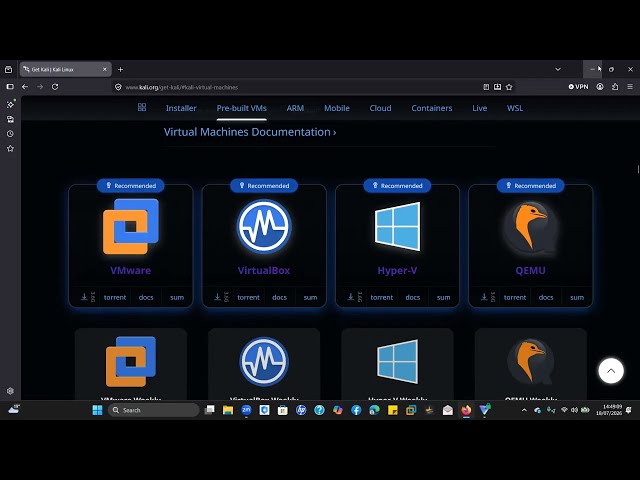Open Virtual Machines Documentation link
640x480 pixels.
(250, 132)
